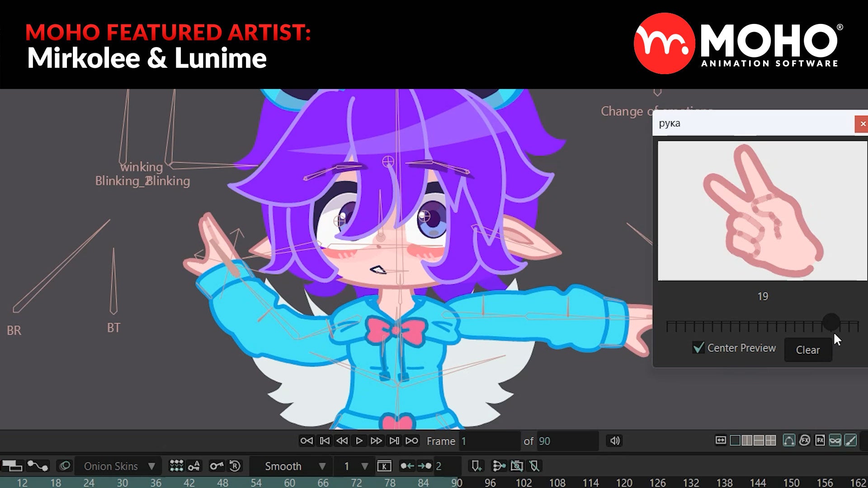868x488 pixels.
Task: Click the current Frame number field
Action: coord(489,441)
